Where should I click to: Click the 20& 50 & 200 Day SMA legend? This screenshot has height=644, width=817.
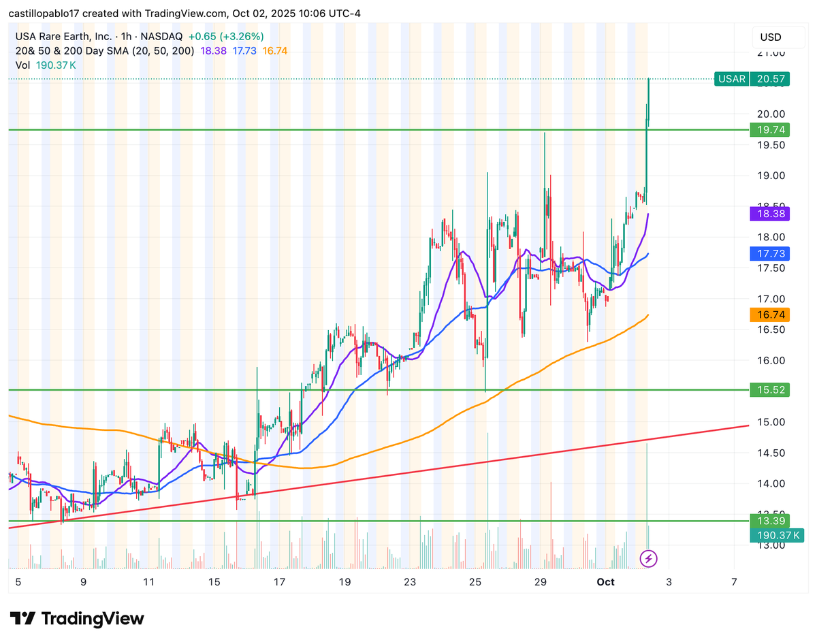tap(104, 51)
